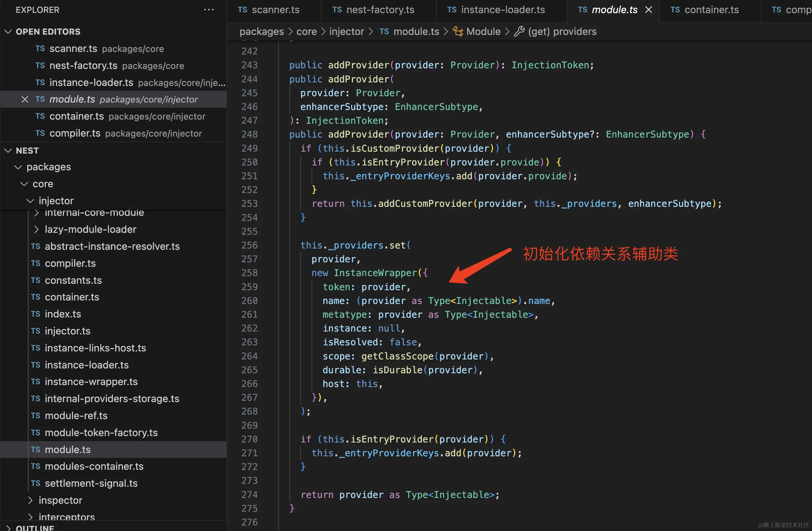Collapse the NEST workspace section

(x=8, y=151)
